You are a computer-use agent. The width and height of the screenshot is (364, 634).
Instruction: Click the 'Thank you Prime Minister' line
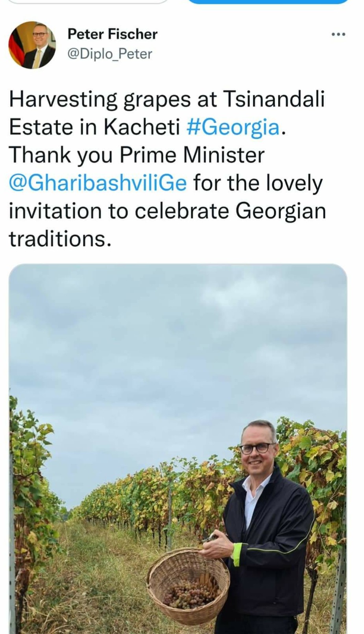tap(136, 155)
